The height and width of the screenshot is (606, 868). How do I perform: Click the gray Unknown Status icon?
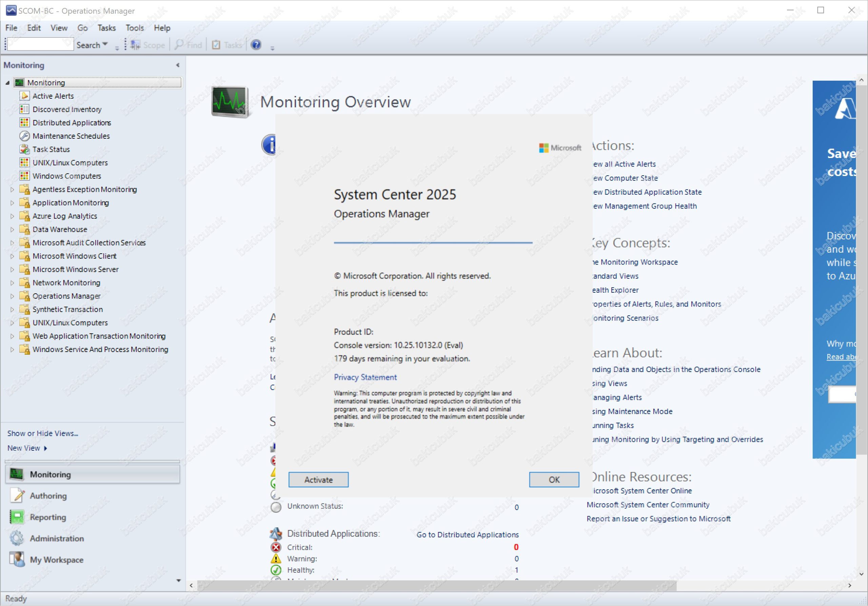point(276,507)
